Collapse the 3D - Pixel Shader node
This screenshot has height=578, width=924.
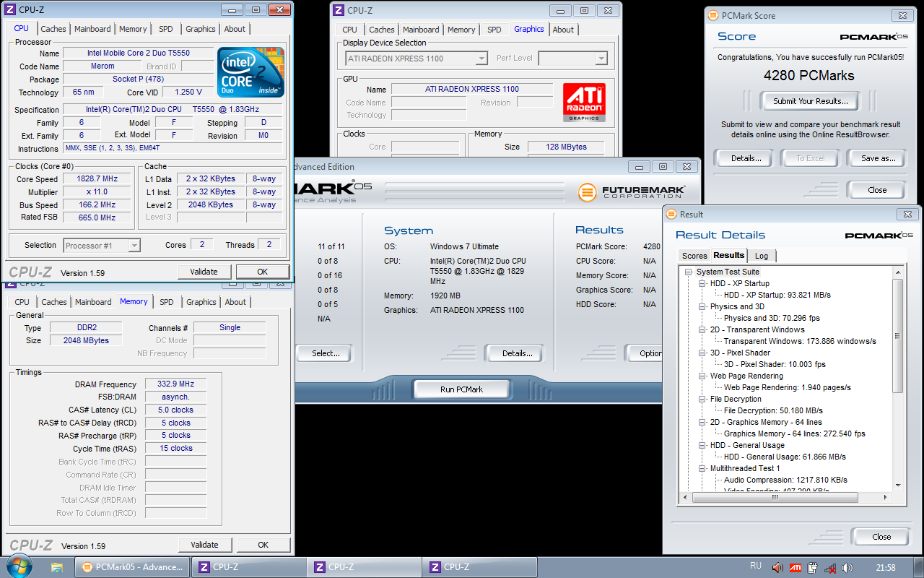703,353
